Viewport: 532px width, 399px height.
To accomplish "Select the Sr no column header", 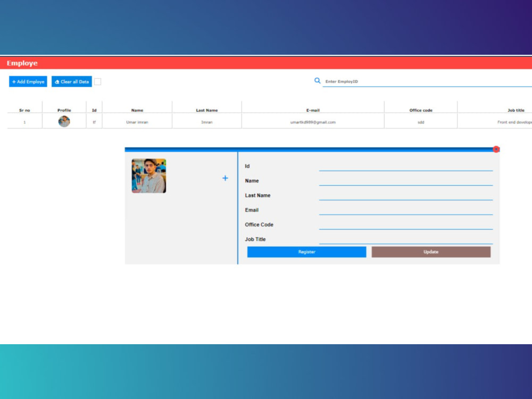I will (x=24, y=110).
